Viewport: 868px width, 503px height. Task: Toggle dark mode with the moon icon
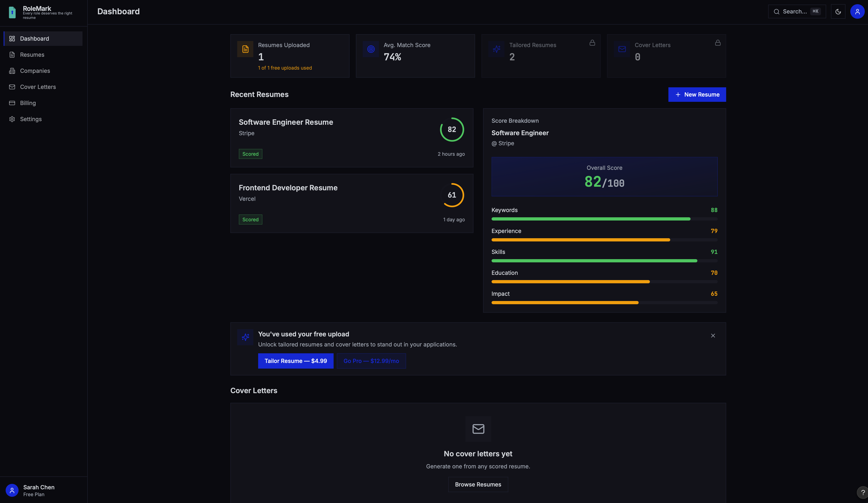[x=838, y=11]
